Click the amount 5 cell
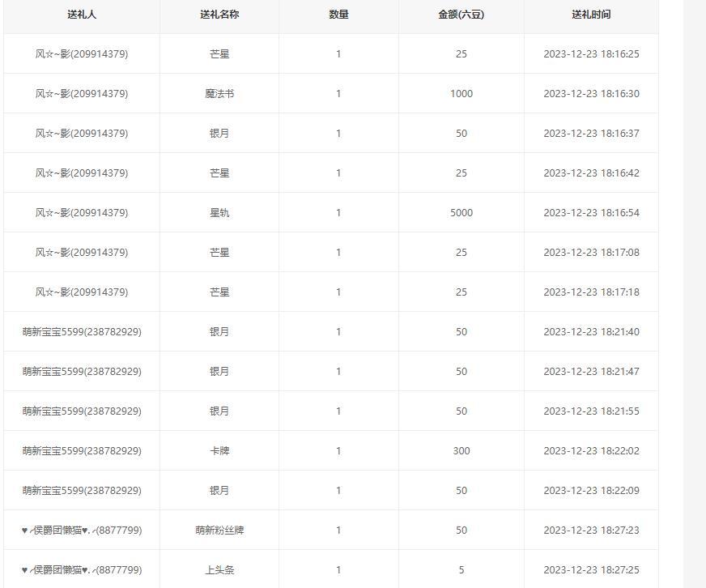 coord(461,569)
